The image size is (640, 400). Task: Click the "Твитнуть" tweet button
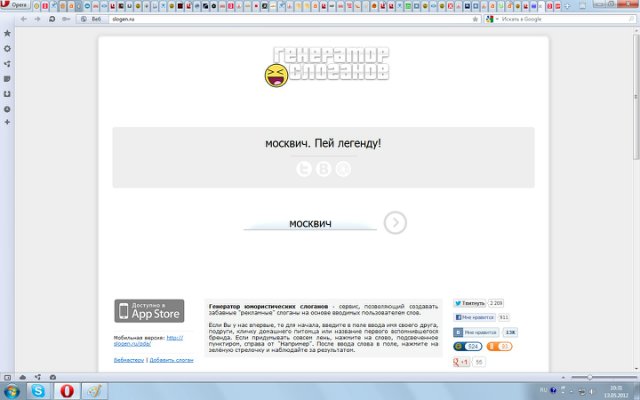tap(470, 302)
